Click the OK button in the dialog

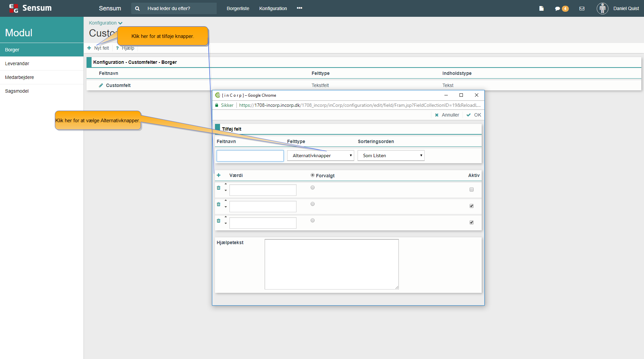[474, 115]
